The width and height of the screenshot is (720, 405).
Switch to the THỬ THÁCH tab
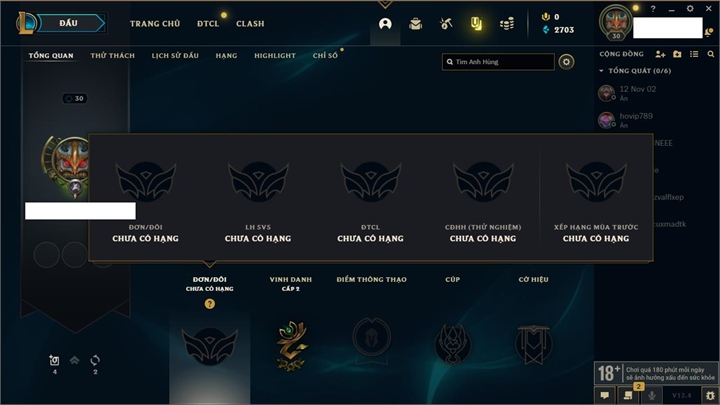click(x=112, y=56)
